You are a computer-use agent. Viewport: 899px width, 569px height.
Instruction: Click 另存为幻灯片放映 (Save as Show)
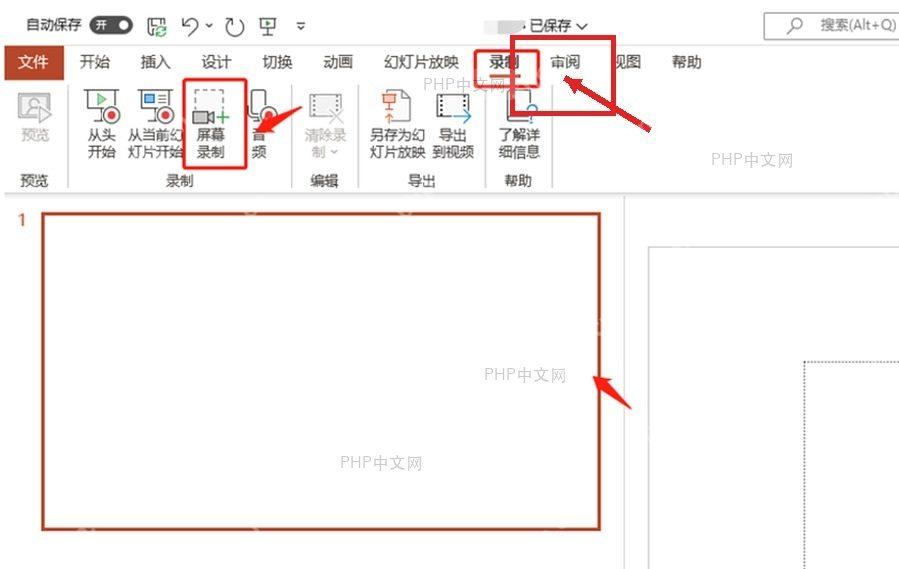click(x=397, y=124)
